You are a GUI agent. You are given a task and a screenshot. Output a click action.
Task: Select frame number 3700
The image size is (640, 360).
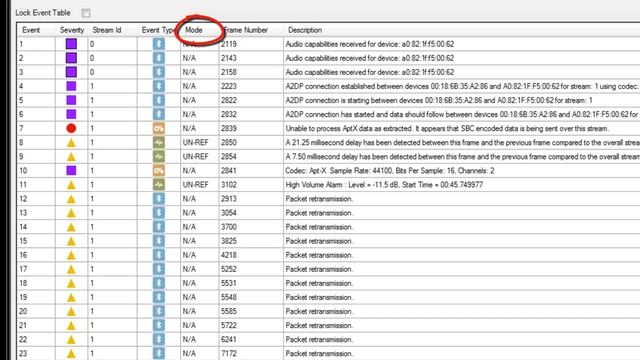point(229,227)
